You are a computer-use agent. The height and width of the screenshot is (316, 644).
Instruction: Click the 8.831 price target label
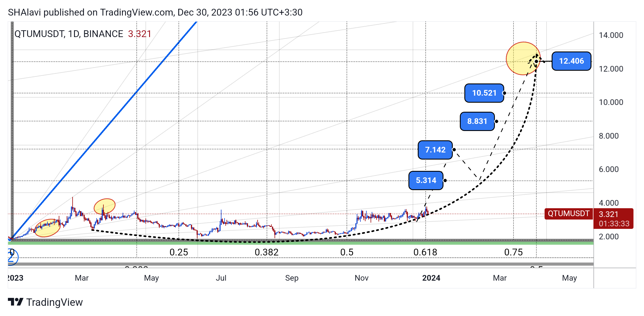click(x=477, y=121)
